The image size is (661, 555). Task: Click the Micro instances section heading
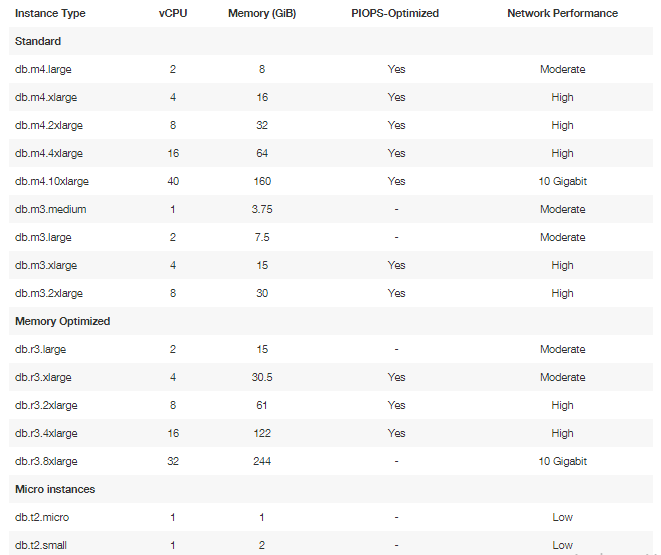click(55, 489)
